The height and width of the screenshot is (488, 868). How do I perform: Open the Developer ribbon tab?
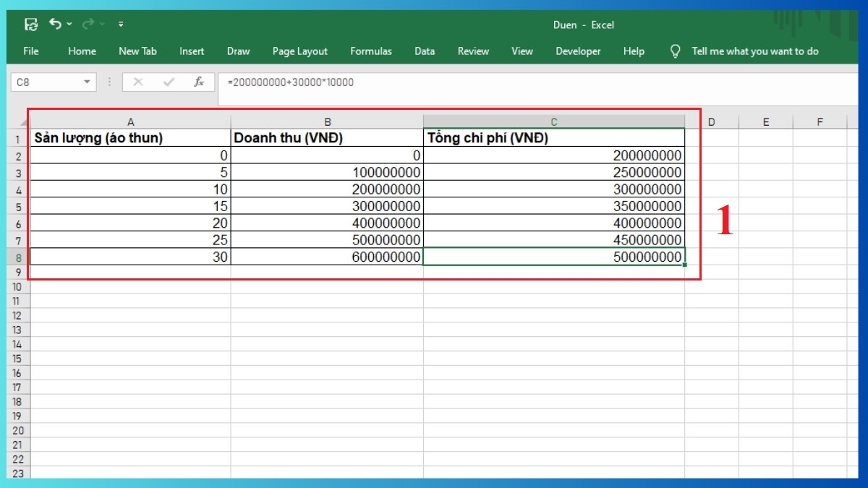pyautogui.click(x=578, y=51)
